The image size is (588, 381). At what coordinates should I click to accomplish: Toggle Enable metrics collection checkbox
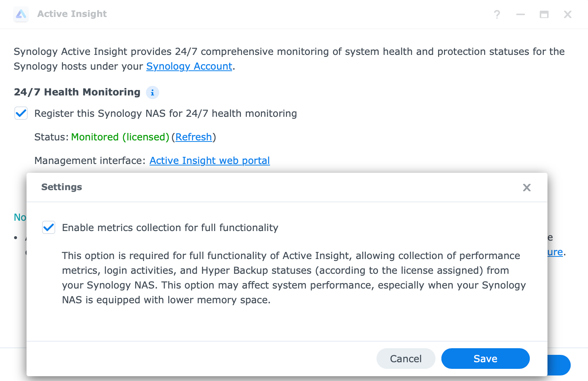[x=49, y=227]
